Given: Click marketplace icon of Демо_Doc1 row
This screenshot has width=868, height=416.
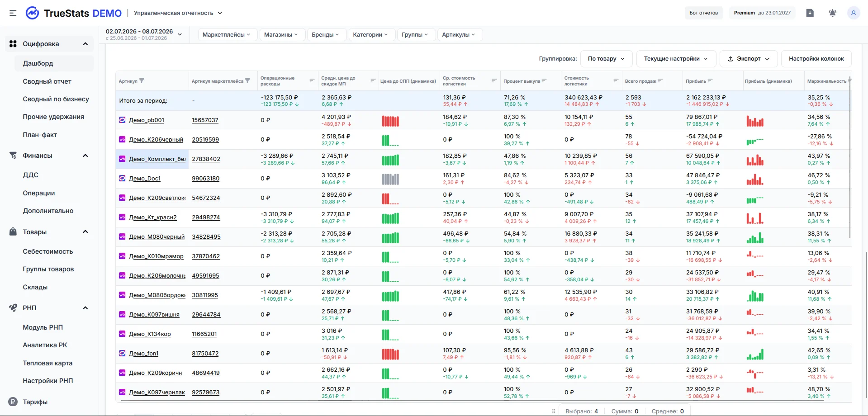Looking at the screenshot, I should click(x=122, y=179).
